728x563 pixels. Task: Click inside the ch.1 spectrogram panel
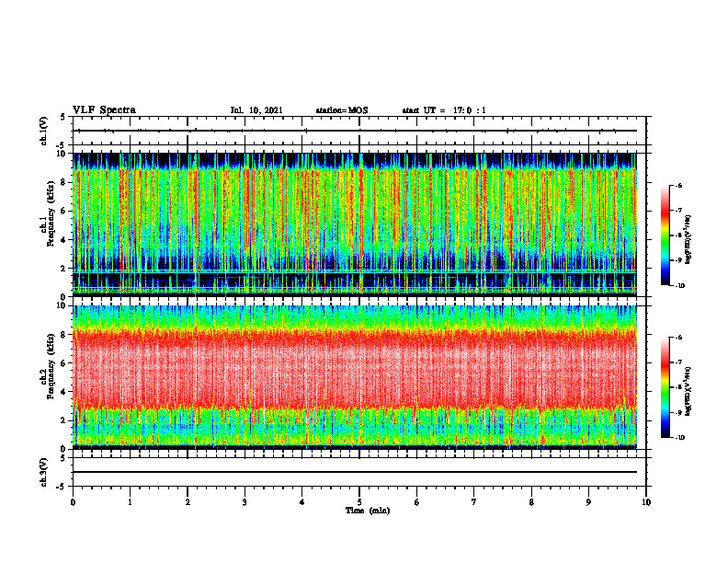(355, 224)
